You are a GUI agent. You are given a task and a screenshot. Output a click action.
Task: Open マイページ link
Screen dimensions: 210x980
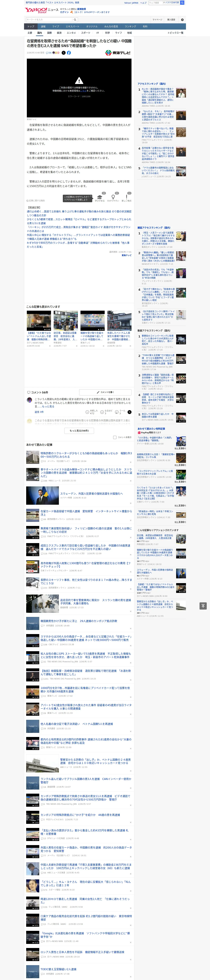click(x=157, y=20)
